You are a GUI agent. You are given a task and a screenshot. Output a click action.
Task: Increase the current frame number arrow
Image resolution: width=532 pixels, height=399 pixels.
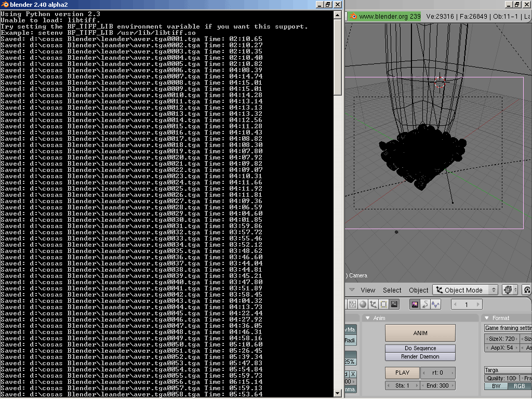click(x=478, y=304)
